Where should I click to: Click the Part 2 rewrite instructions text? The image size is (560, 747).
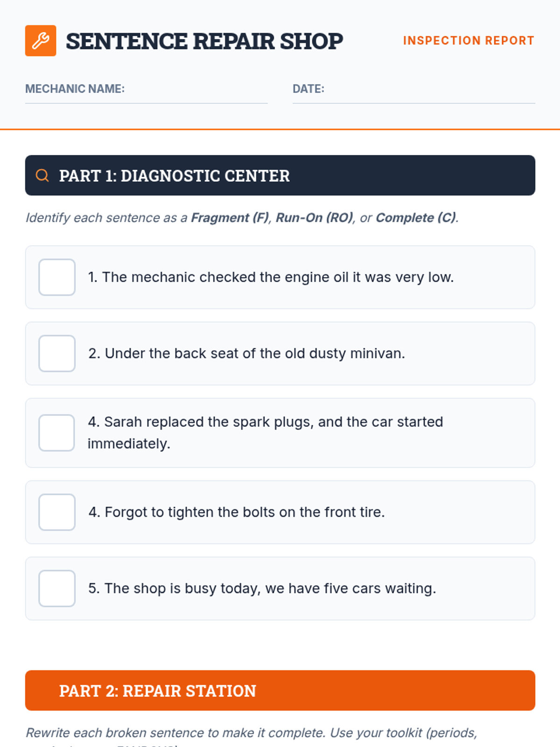(251, 733)
